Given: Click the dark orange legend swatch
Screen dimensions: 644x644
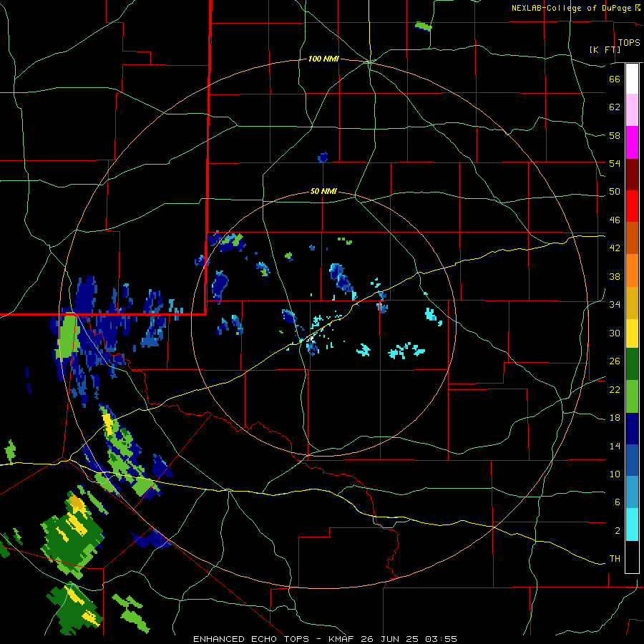Looking at the screenshot, I should (632, 238).
